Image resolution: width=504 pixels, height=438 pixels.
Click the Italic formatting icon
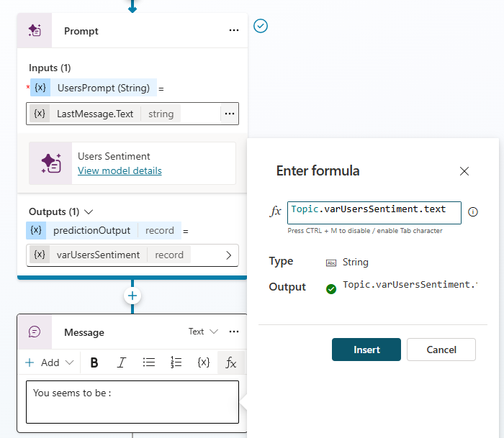(x=122, y=362)
